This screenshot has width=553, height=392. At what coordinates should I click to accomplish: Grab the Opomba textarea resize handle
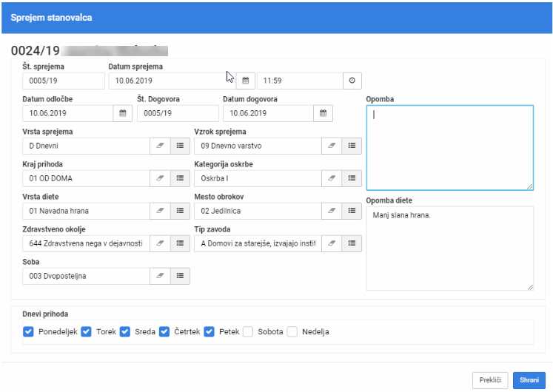click(530, 186)
